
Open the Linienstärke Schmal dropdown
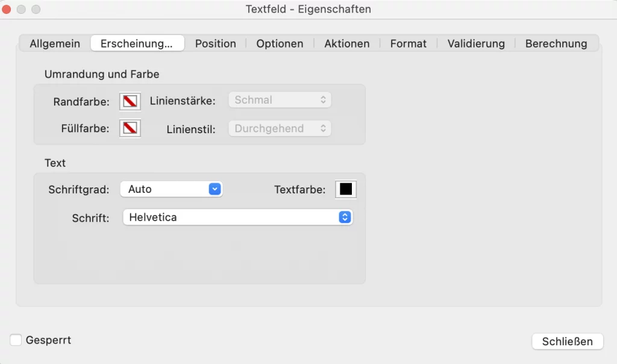[280, 100]
